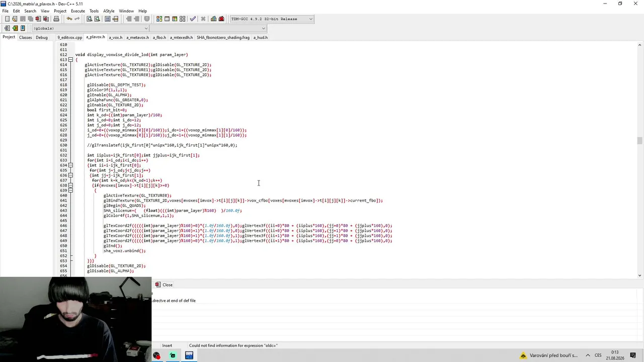Viewport: 644px width, 362px height.
Task: Open the 9_editvox.cpp editor tab
Action: (x=69, y=37)
